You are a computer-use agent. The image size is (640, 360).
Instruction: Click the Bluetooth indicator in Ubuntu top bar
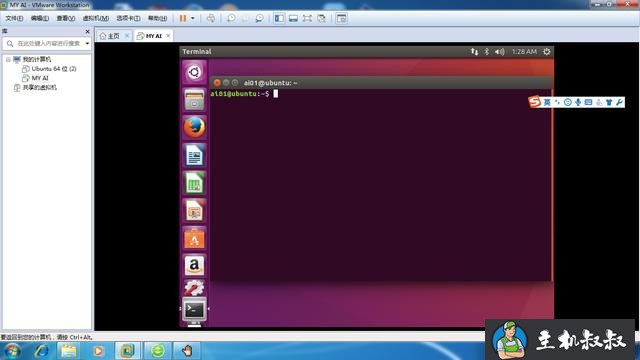point(487,52)
